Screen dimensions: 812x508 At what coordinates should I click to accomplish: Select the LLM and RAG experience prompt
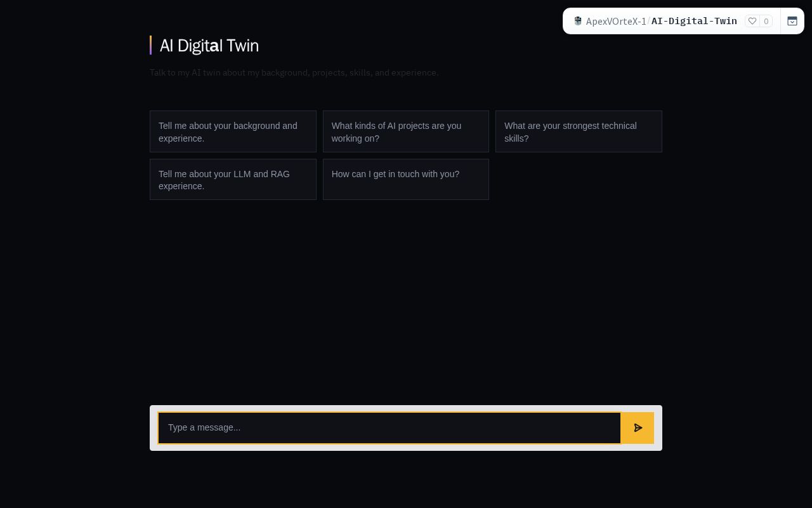pyautogui.click(x=233, y=180)
